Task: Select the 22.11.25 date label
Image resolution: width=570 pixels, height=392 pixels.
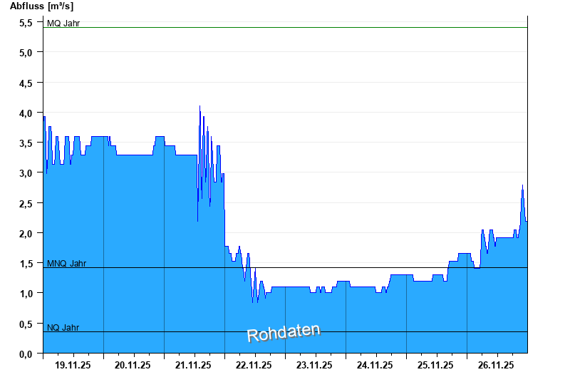Action: (x=254, y=365)
